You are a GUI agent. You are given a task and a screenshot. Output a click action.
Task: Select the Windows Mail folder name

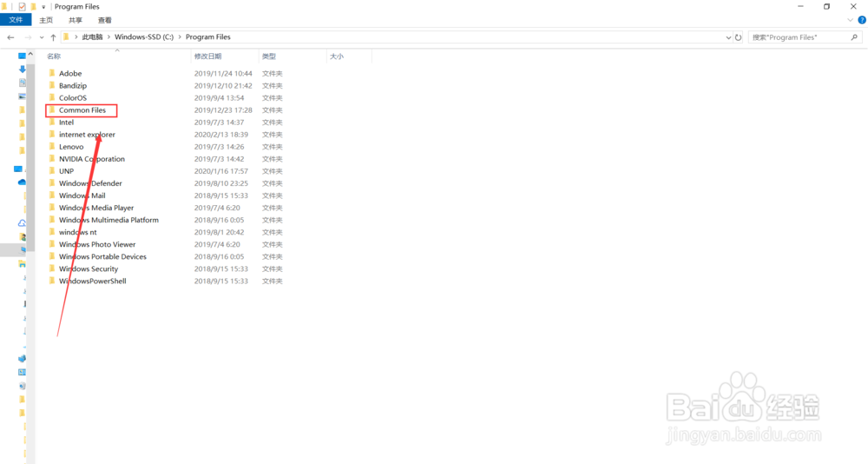82,196
